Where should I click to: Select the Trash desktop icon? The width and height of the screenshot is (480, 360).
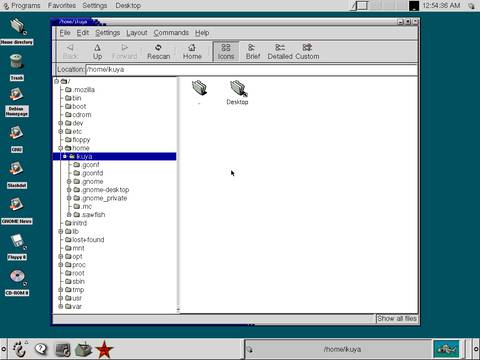[17, 67]
